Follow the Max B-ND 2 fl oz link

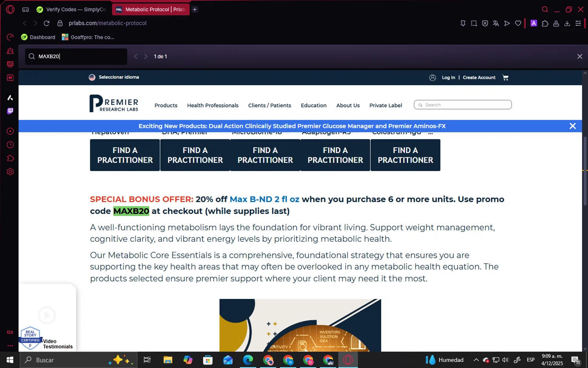264,199
